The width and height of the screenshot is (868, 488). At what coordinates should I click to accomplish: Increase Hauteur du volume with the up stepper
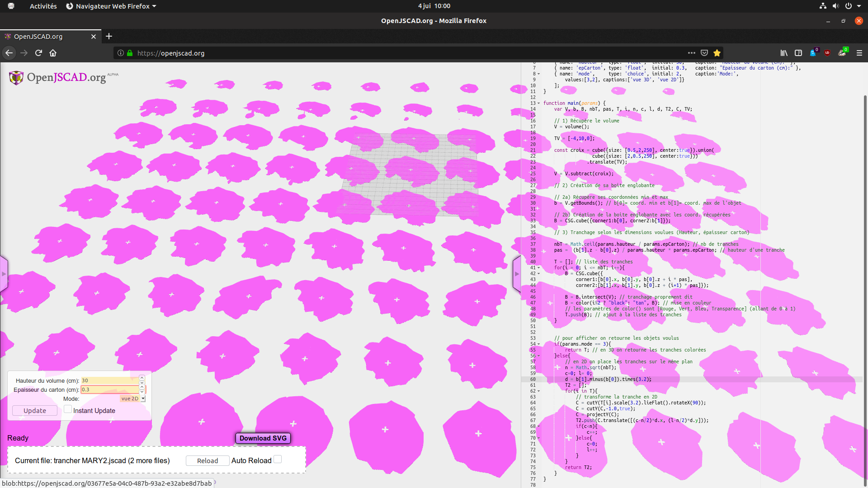(142, 378)
